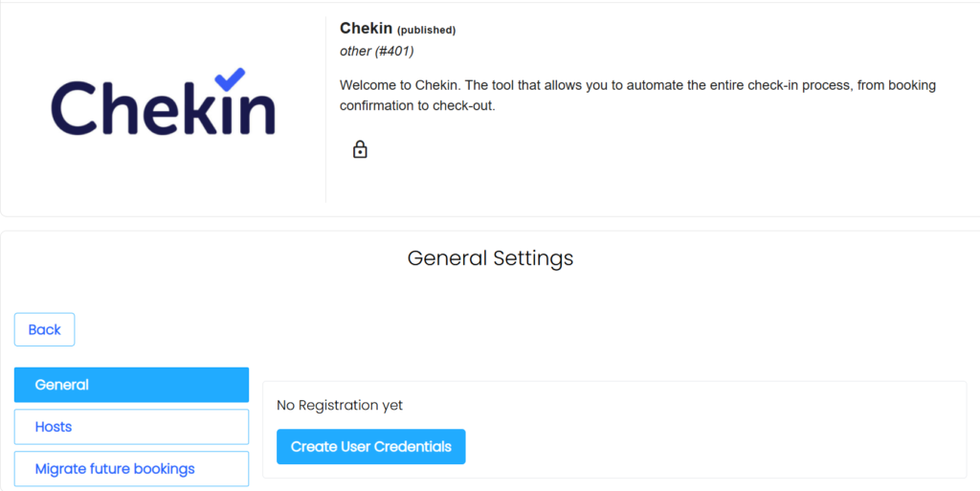
Task: Click empty space right of Create User Credentials
Action: click(x=708, y=447)
